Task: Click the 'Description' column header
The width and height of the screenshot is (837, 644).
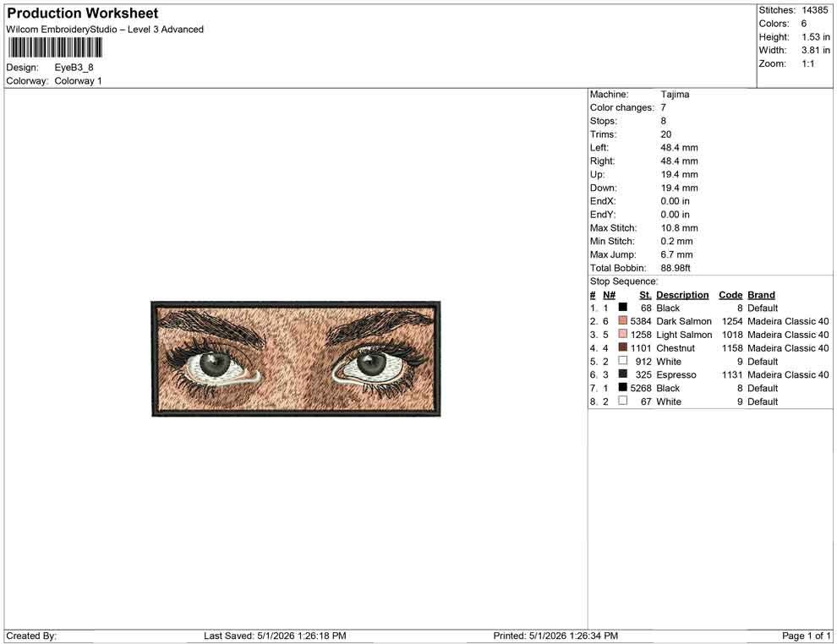Action: click(682, 295)
